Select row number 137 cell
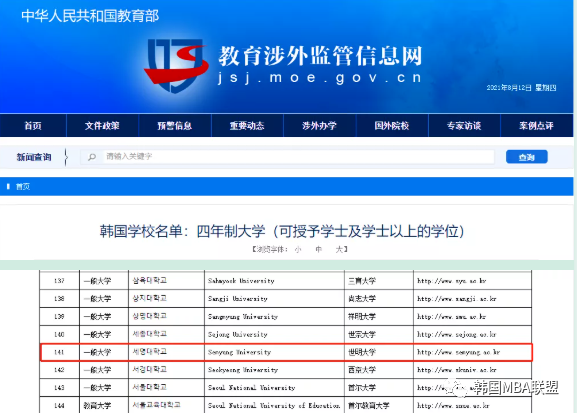This screenshot has height=413, width=577. [x=59, y=281]
